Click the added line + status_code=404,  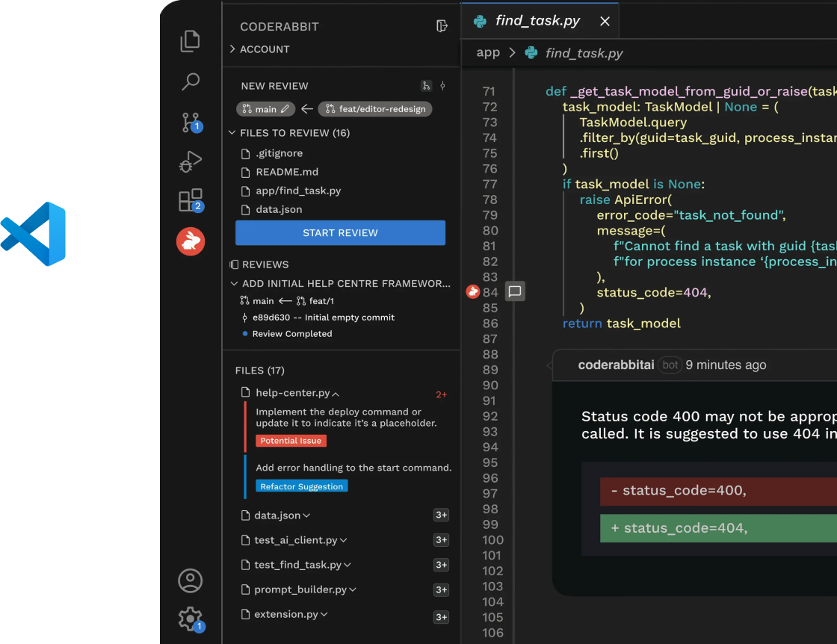tap(718, 528)
